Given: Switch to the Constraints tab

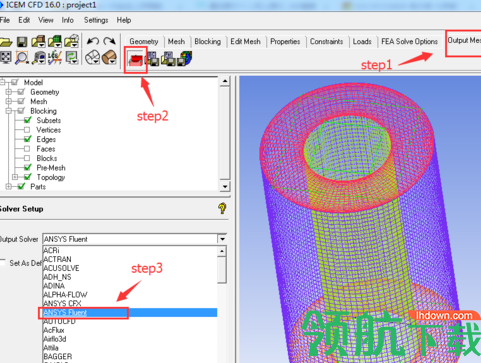Looking at the screenshot, I should click(x=326, y=41).
